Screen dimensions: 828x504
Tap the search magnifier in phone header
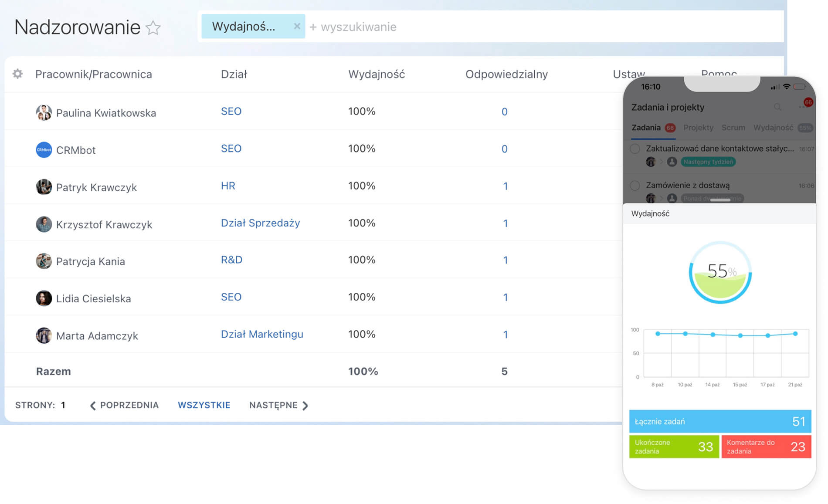pyautogui.click(x=777, y=107)
